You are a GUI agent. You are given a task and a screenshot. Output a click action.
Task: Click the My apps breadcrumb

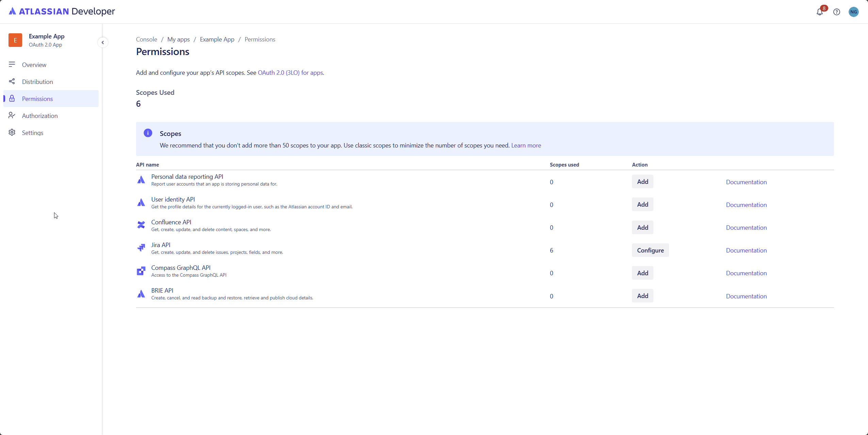178,39
